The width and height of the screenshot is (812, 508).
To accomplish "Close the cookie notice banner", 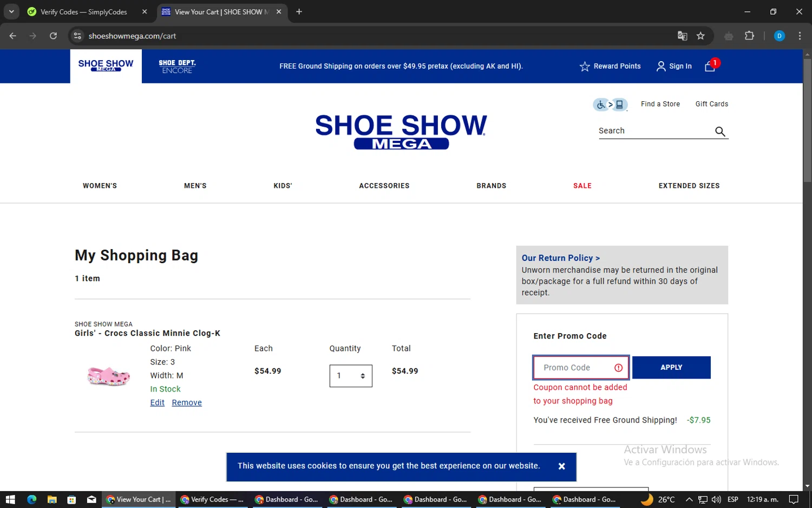I will point(561,466).
